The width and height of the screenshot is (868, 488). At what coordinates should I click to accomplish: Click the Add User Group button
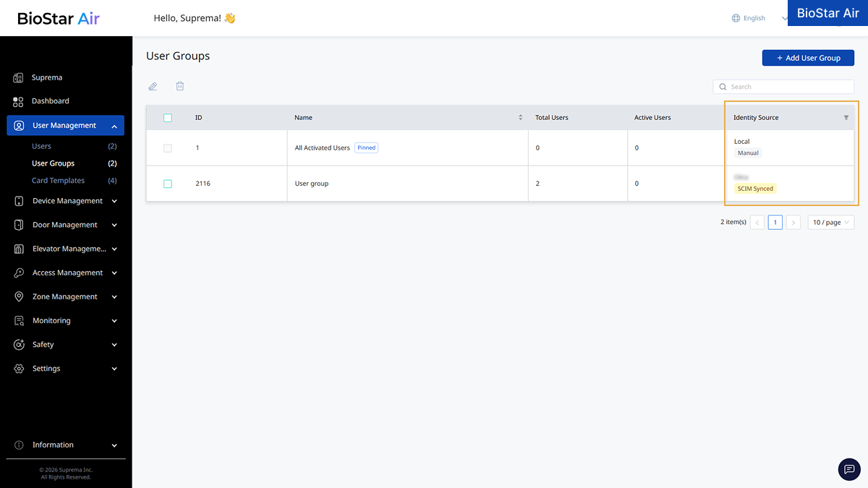(808, 58)
